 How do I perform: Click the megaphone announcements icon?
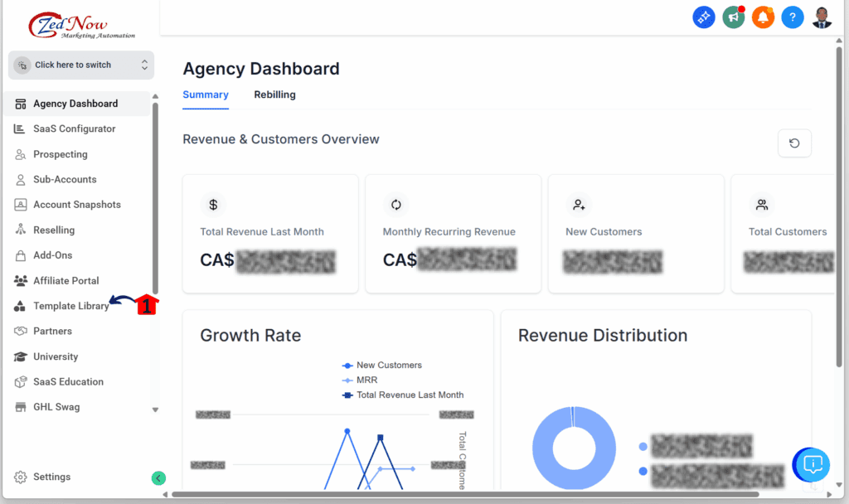(733, 17)
